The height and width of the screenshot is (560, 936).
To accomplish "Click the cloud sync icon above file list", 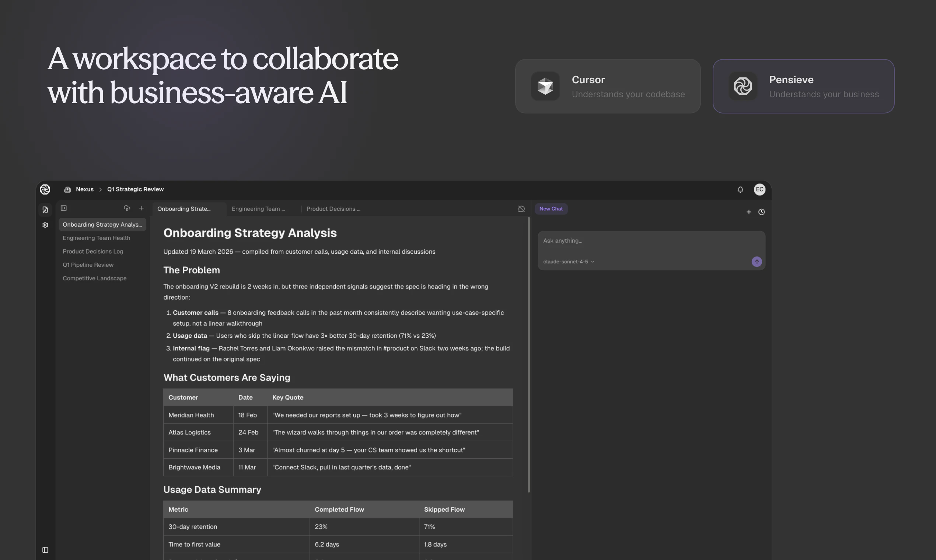I will tap(127, 208).
